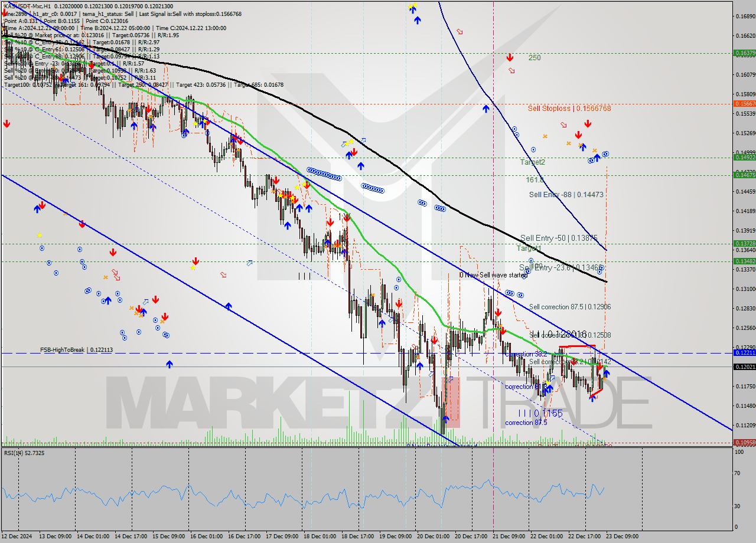
Task: Click the 'FSB-HighToBreak | 0.122113' label
Action: click(x=76, y=349)
